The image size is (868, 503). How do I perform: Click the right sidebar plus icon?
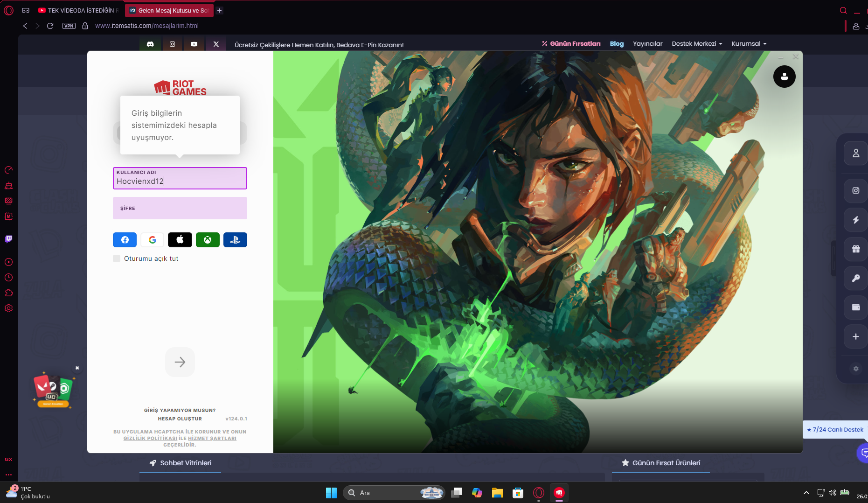[x=856, y=336]
